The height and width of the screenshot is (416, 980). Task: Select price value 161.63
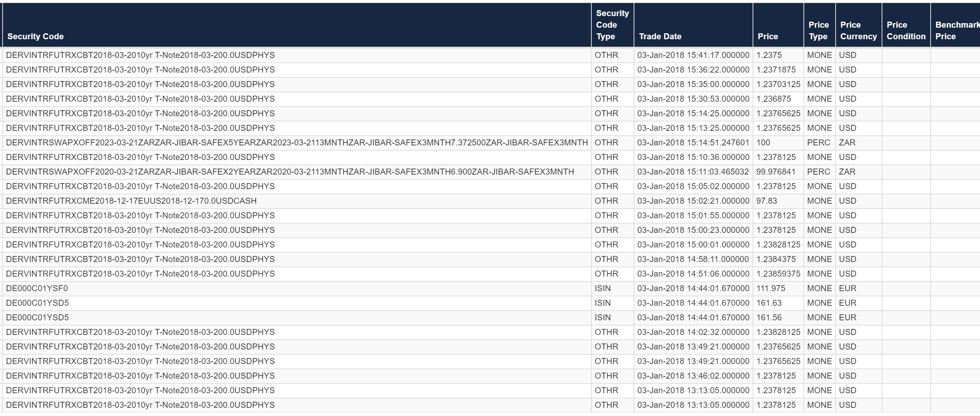(x=769, y=303)
